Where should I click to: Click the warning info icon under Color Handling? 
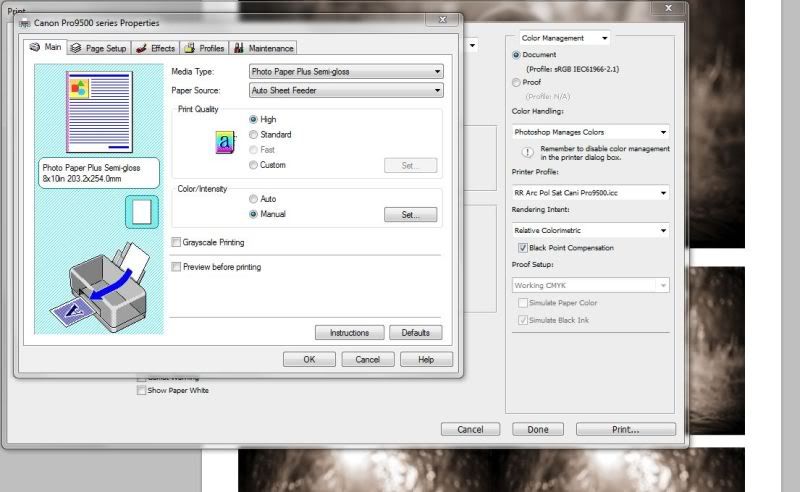(527, 152)
